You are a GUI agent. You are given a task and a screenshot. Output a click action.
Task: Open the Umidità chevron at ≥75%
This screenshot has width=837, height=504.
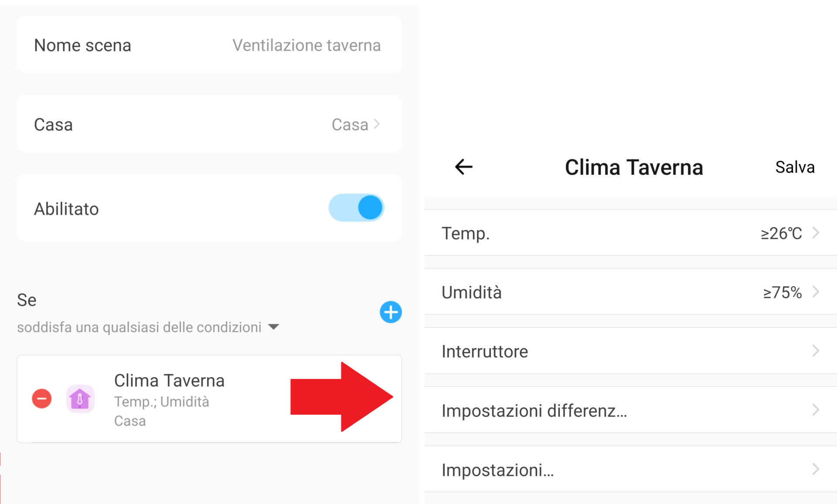pos(815,292)
